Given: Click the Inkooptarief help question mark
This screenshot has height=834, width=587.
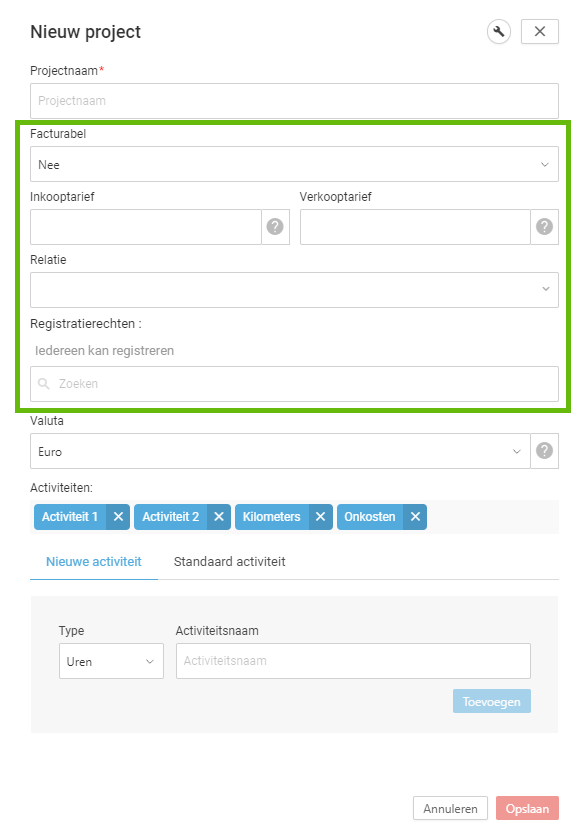Looking at the screenshot, I should point(275,227).
